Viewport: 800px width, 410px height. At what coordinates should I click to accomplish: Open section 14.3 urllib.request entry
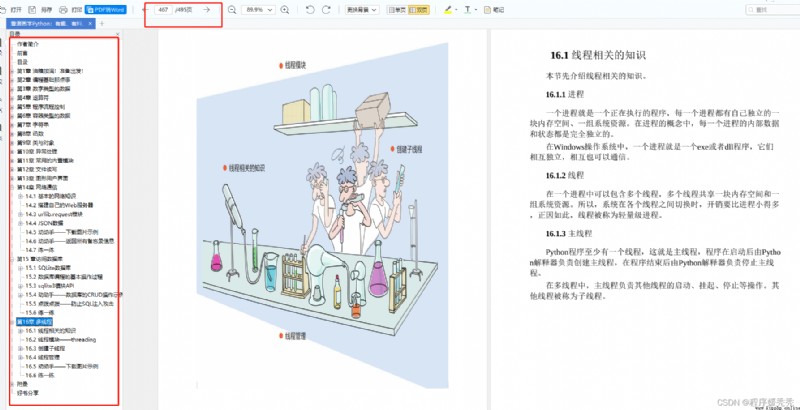click(x=53, y=214)
